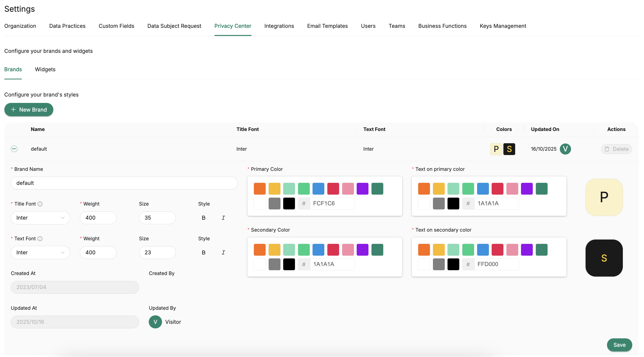This screenshot has height=357, width=644.
Task: Pick the purple swatch under Primary Color
Action: tap(362, 189)
